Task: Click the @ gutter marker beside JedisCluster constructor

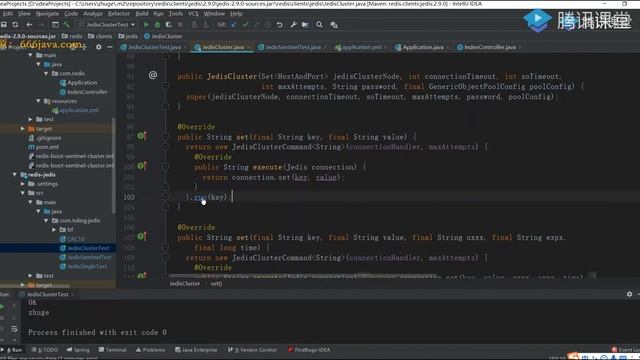Action: click(x=153, y=75)
